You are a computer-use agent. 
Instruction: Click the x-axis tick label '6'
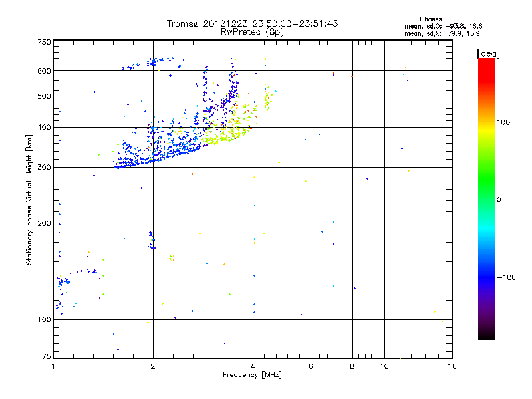(311, 366)
